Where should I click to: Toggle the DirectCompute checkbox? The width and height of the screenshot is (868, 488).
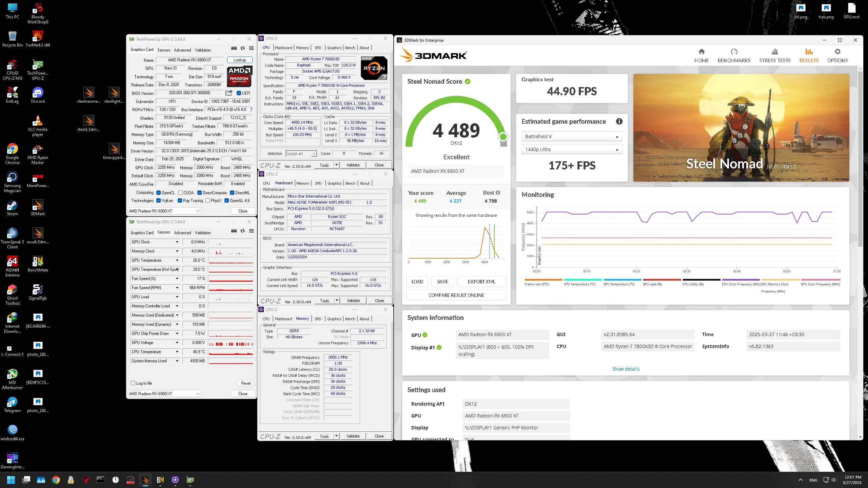point(200,192)
